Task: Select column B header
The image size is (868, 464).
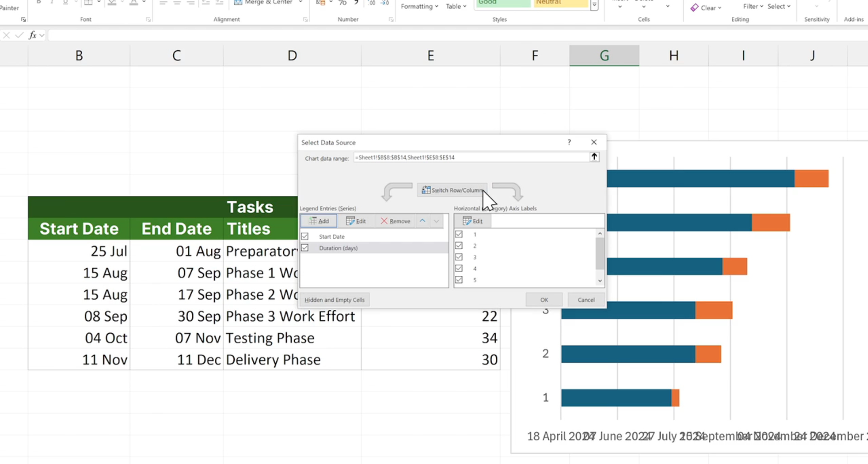Action: click(x=79, y=56)
